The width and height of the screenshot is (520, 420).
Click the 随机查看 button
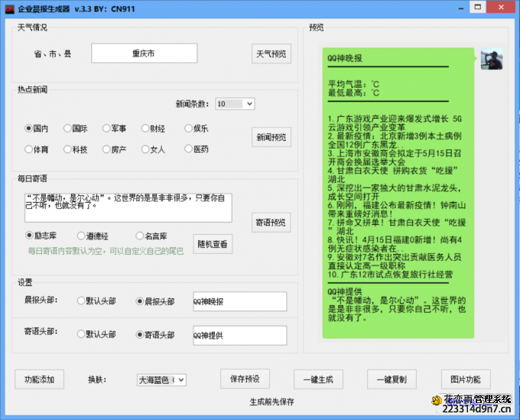213,244
